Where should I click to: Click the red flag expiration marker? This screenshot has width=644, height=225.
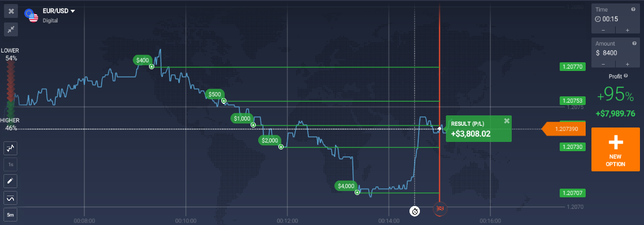point(440,209)
